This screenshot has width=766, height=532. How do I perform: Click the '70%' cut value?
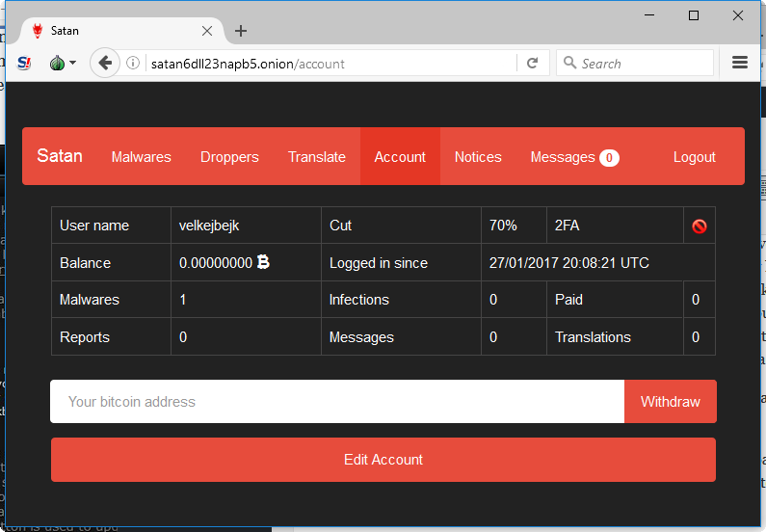click(503, 226)
